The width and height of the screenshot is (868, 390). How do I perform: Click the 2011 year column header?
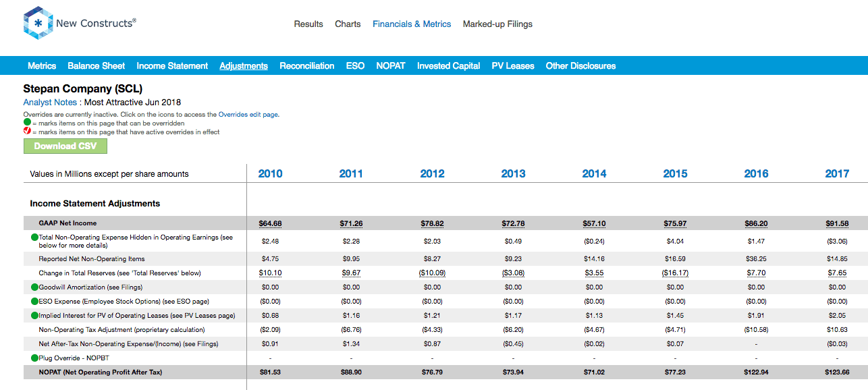pos(351,173)
